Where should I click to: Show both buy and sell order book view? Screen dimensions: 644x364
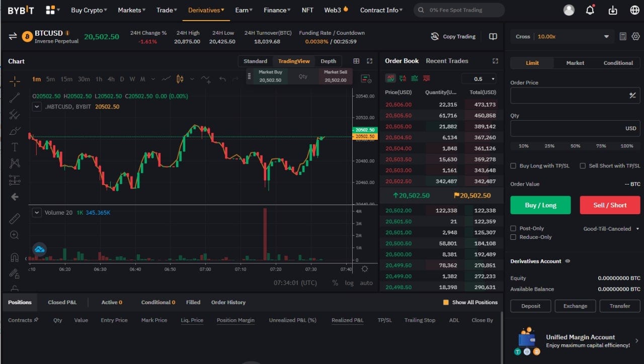coord(390,78)
